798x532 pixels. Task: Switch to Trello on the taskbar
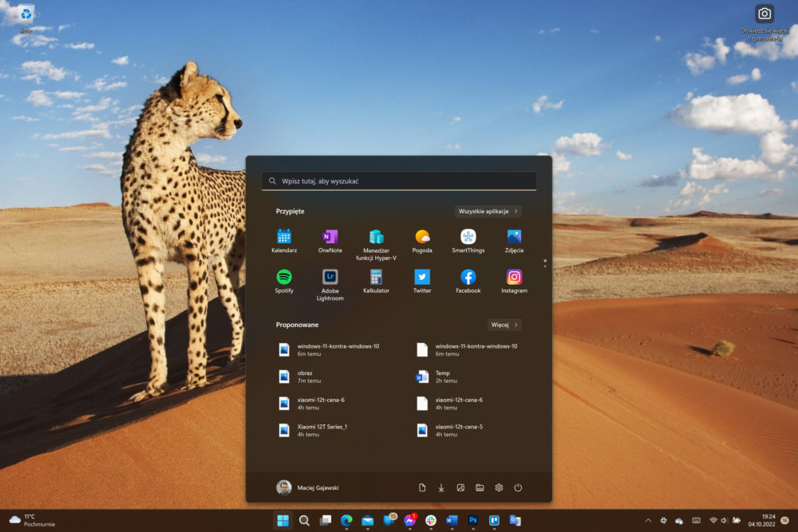(x=494, y=520)
